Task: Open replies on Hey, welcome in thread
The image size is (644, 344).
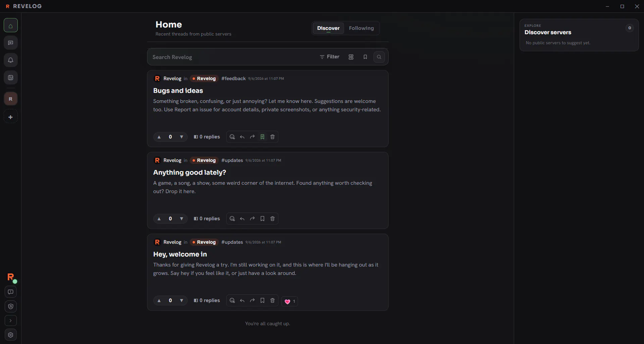Action: [x=207, y=300]
